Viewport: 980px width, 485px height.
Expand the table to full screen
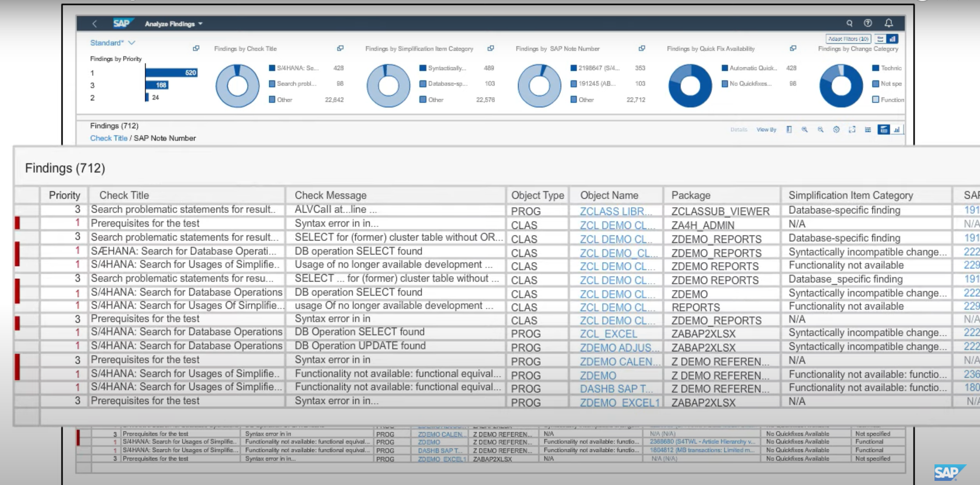click(852, 130)
